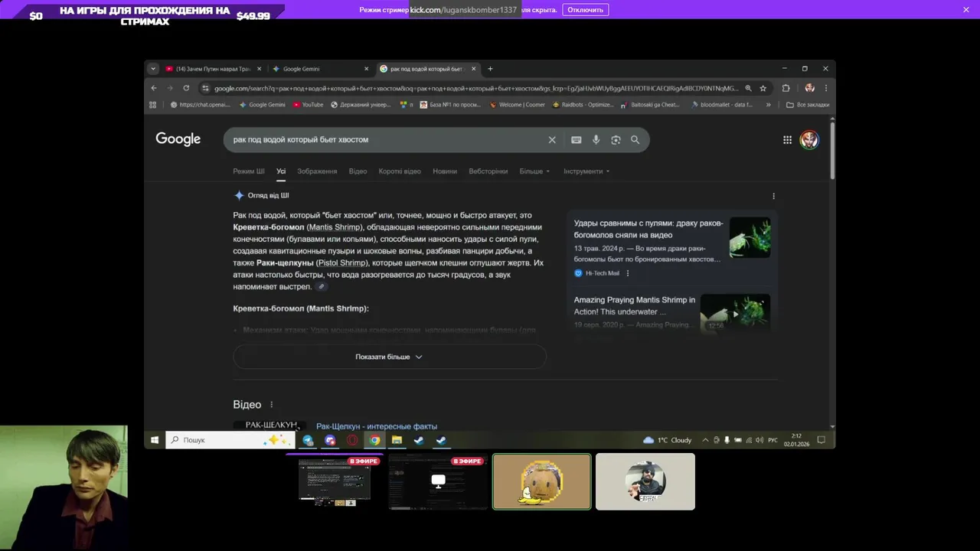The width and height of the screenshot is (980, 551).
Task: Select the Зображення search tab
Action: [317, 171]
